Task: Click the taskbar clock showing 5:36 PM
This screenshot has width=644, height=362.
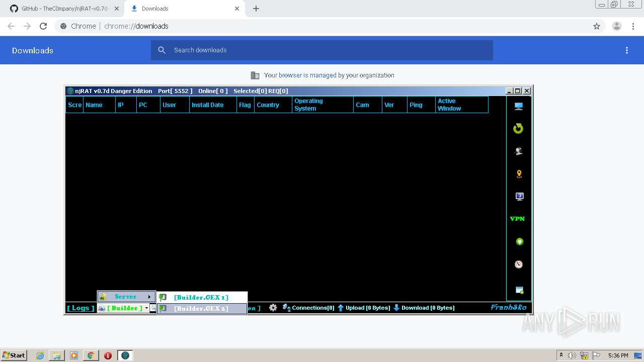Action: click(618, 355)
